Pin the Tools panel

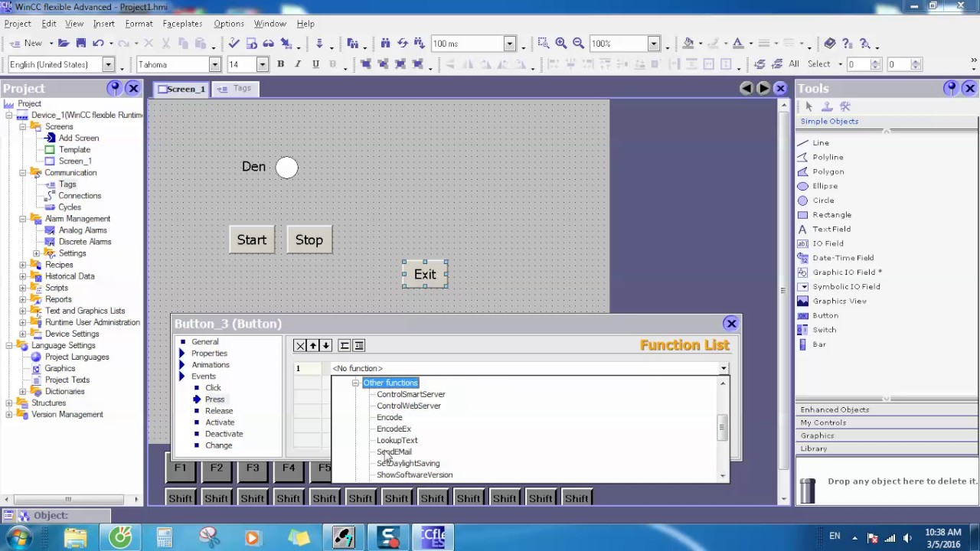coord(950,88)
